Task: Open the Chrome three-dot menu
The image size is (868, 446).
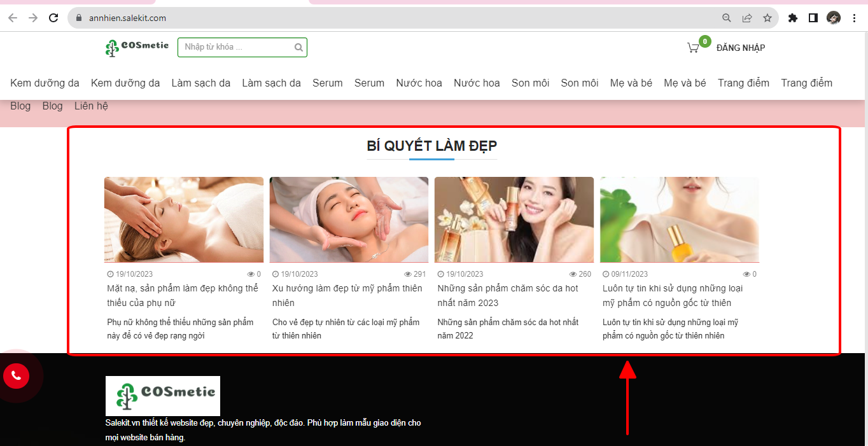Action: [854, 18]
